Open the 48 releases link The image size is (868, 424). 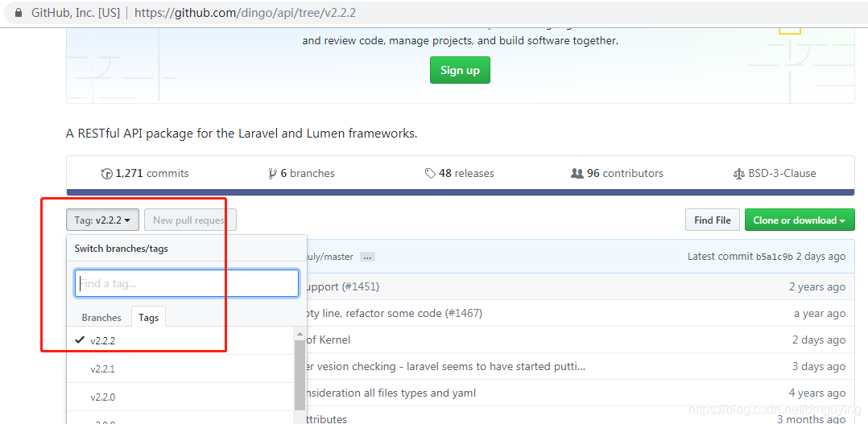pyautogui.click(x=459, y=174)
